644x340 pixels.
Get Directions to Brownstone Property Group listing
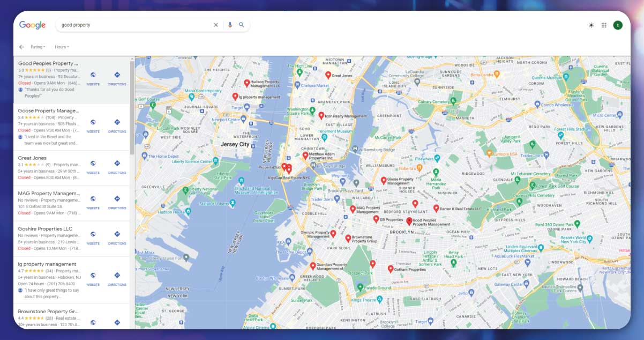click(x=117, y=323)
